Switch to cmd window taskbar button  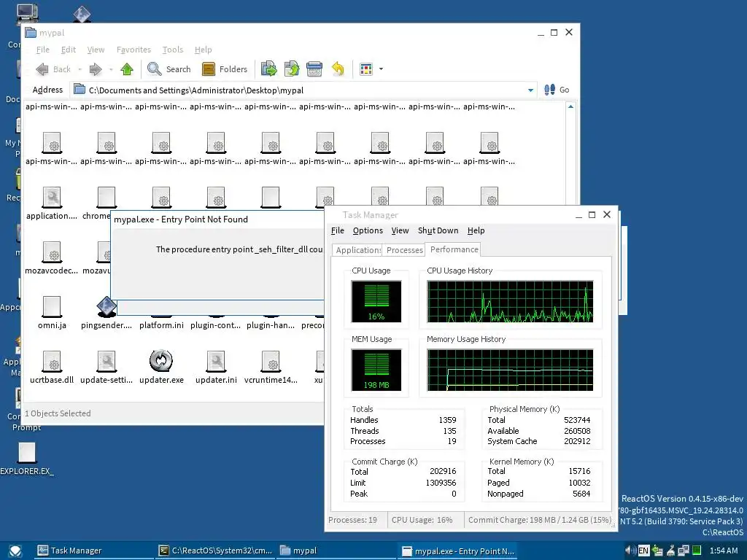(215, 551)
